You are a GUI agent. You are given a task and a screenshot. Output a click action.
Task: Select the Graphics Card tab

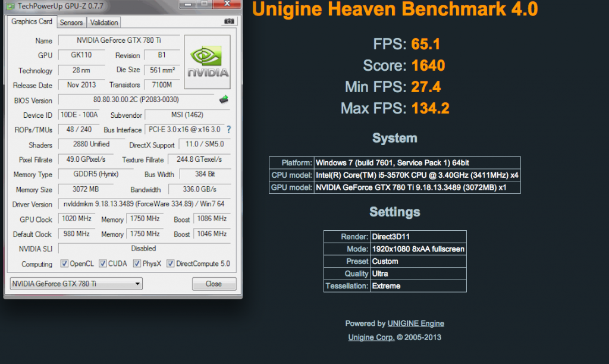tap(32, 21)
